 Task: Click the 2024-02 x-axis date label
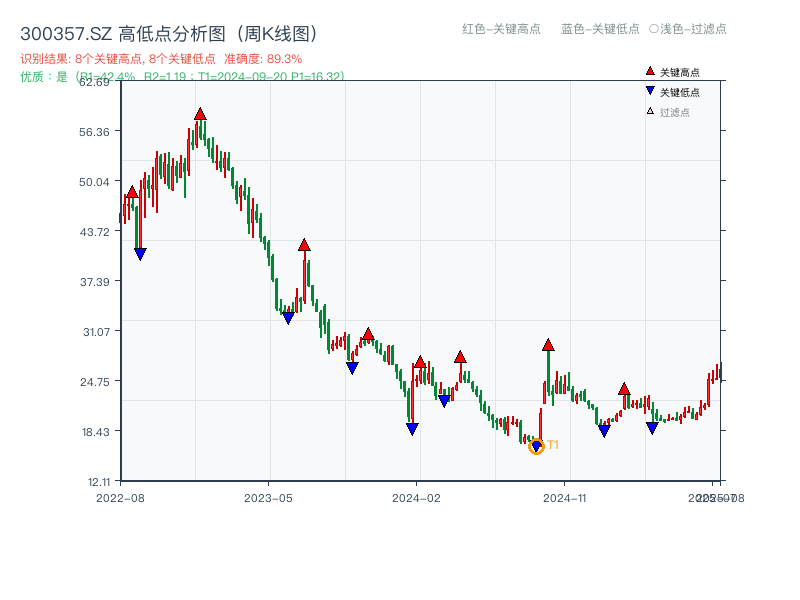(x=416, y=498)
